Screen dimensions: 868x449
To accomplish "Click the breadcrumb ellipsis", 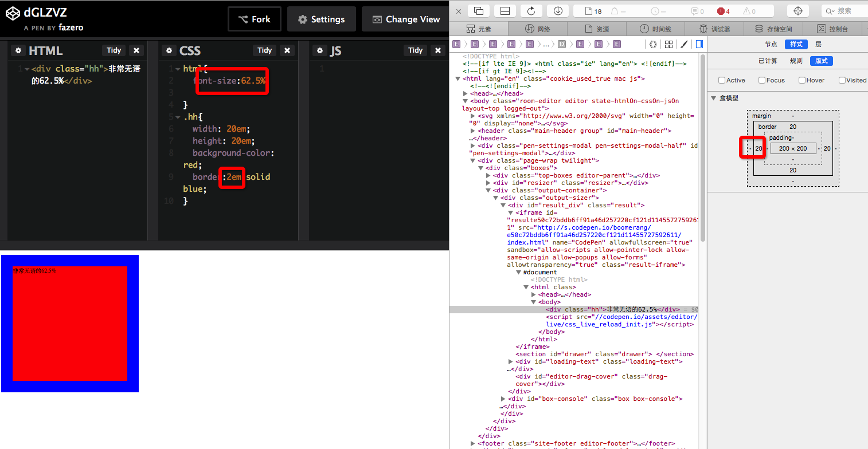I will (546, 44).
